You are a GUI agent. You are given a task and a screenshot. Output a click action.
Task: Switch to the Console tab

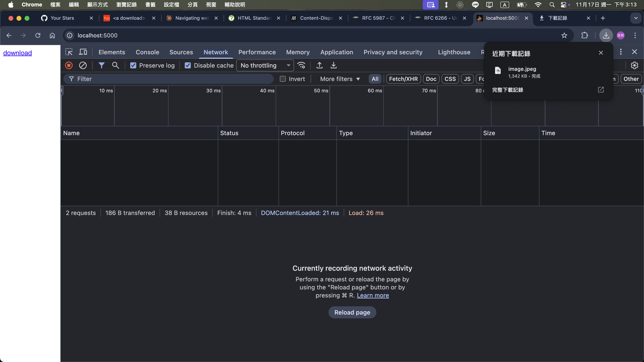[x=147, y=52]
